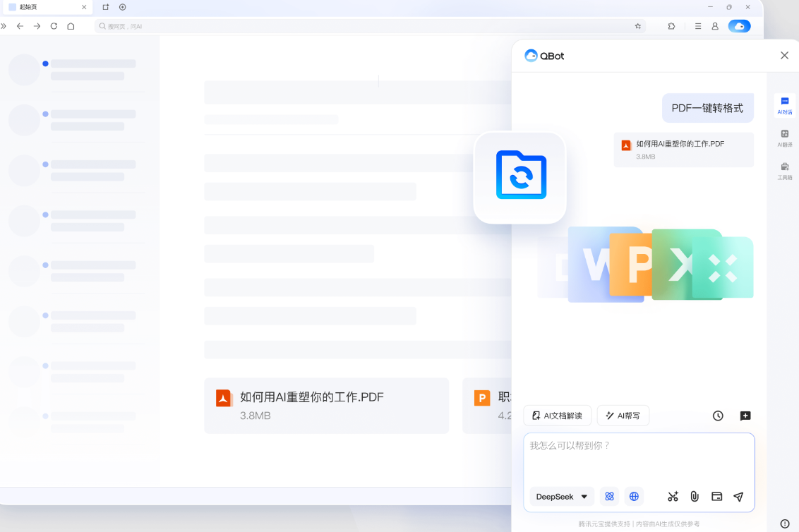Select the AI翻译 sidebar icon

785,138
